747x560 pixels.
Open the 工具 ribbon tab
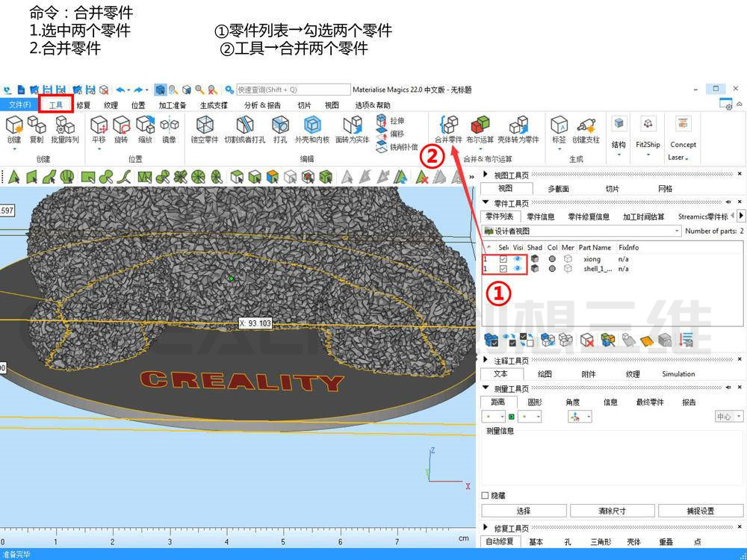point(56,105)
